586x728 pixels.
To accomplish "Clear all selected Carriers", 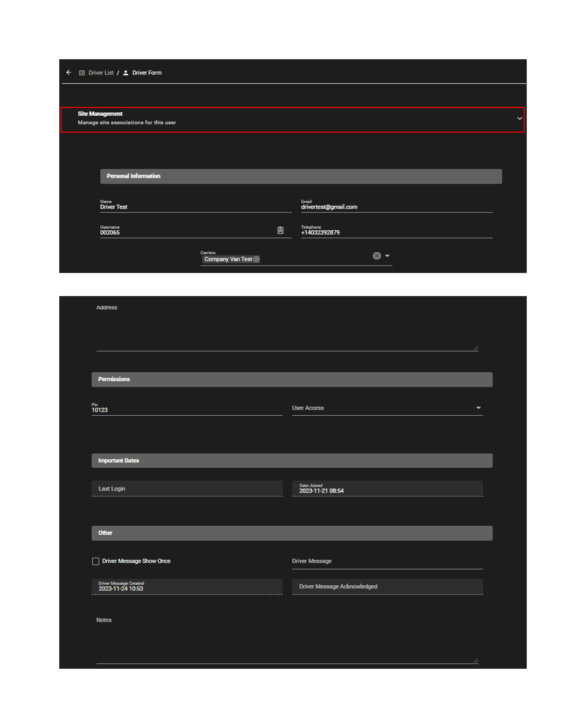I will click(x=377, y=256).
